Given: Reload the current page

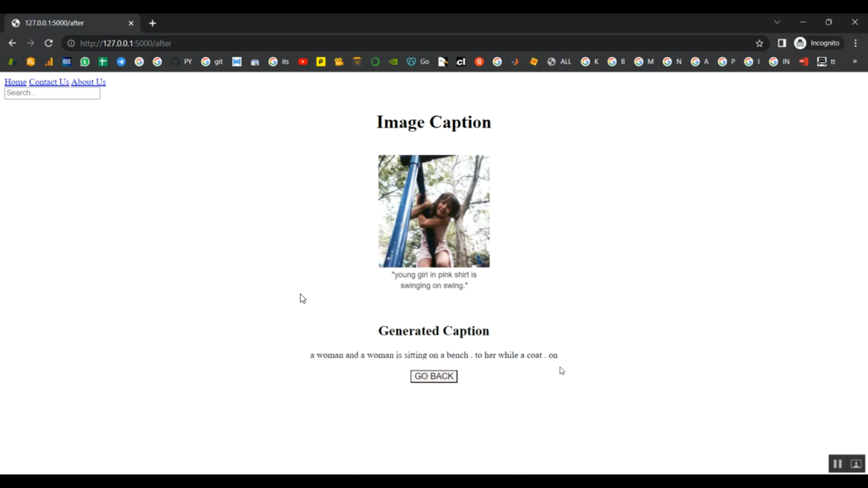Looking at the screenshot, I should [x=49, y=43].
